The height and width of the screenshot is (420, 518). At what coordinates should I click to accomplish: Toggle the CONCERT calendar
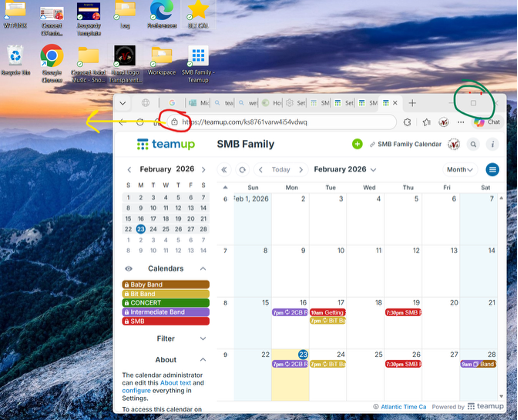click(166, 303)
